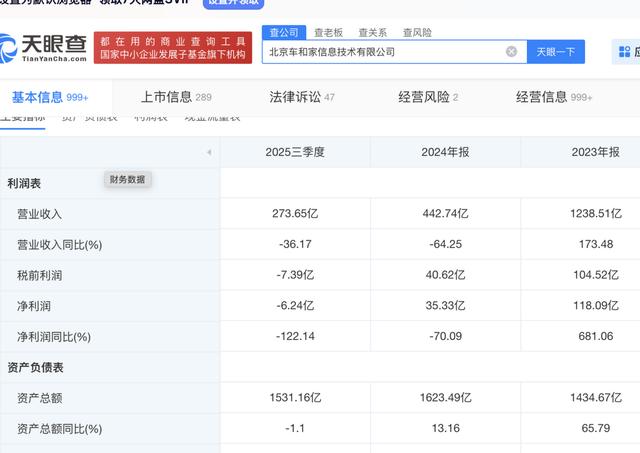This screenshot has height=453, width=640.
Task: Click the blue button at the top banner
Action: [x=234, y=3]
